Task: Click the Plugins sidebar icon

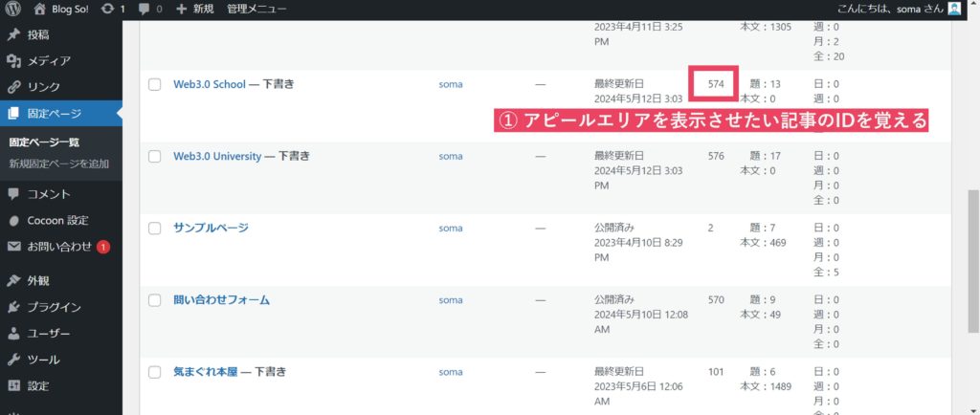Action: [x=13, y=307]
